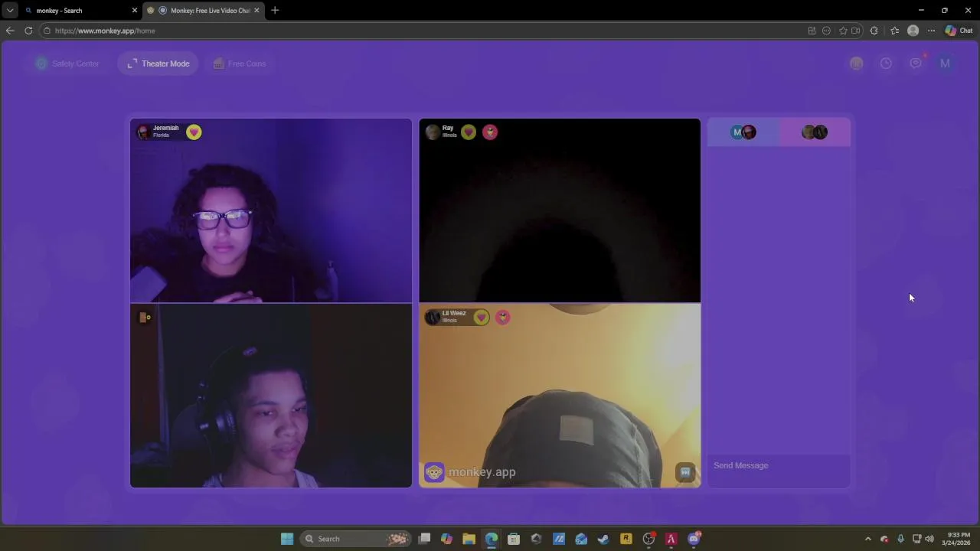Show hidden system tray icons
980x551 pixels.
[867, 539]
